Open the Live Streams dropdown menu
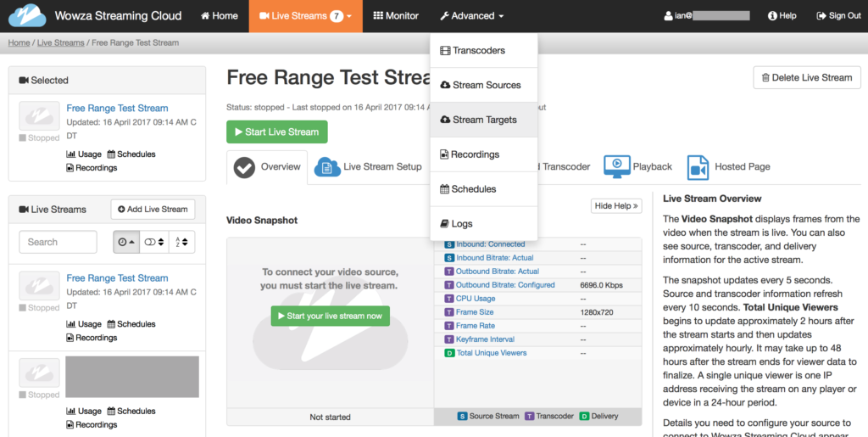This screenshot has width=868, height=437. pyautogui.click(x=305, y=16)
